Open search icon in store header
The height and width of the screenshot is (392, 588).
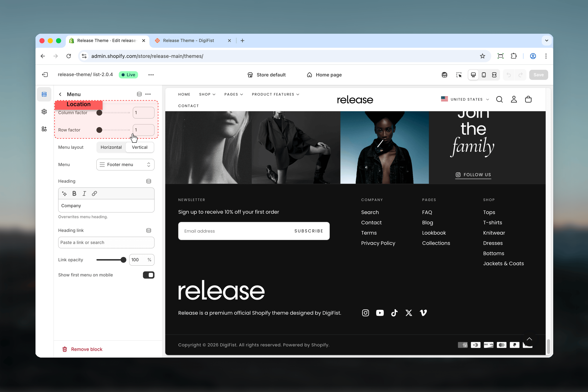coord(499,100)
